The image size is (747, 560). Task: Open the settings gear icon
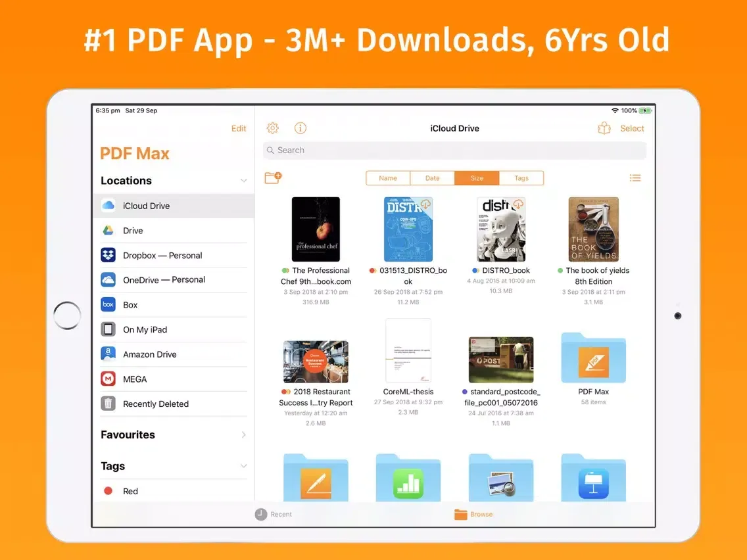[272, 128]
